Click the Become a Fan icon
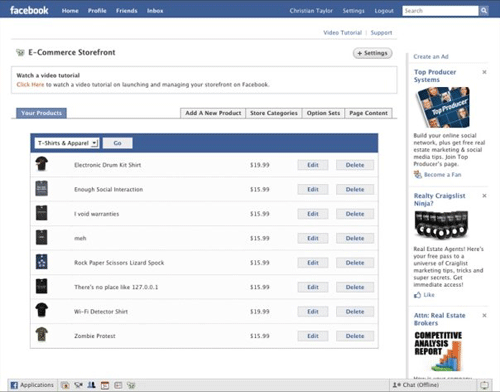This screenshot has height=392, width=500. point(418,174)
